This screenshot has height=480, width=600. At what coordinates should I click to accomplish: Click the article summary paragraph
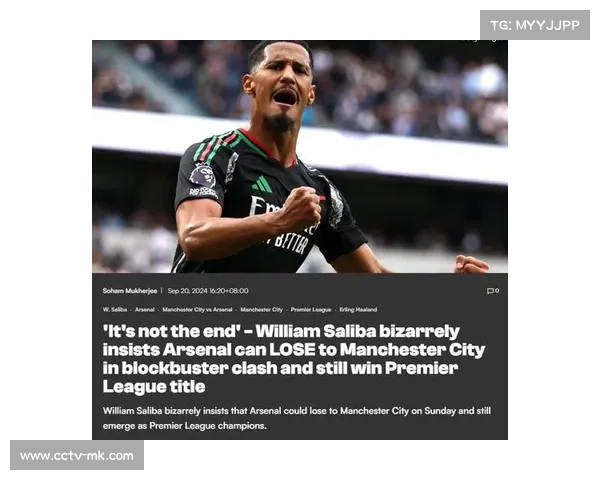(x=297, y=418)
